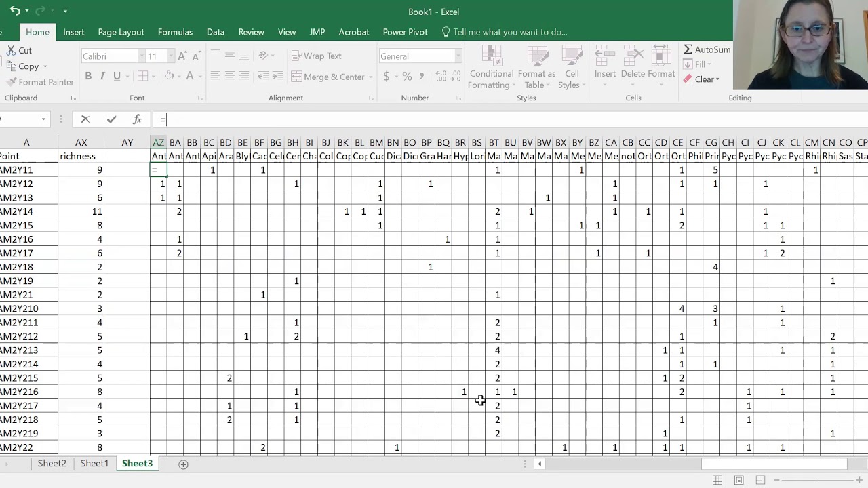Undo the last action
This screenshot has height=488, width=868.
(x=15, y=11)
